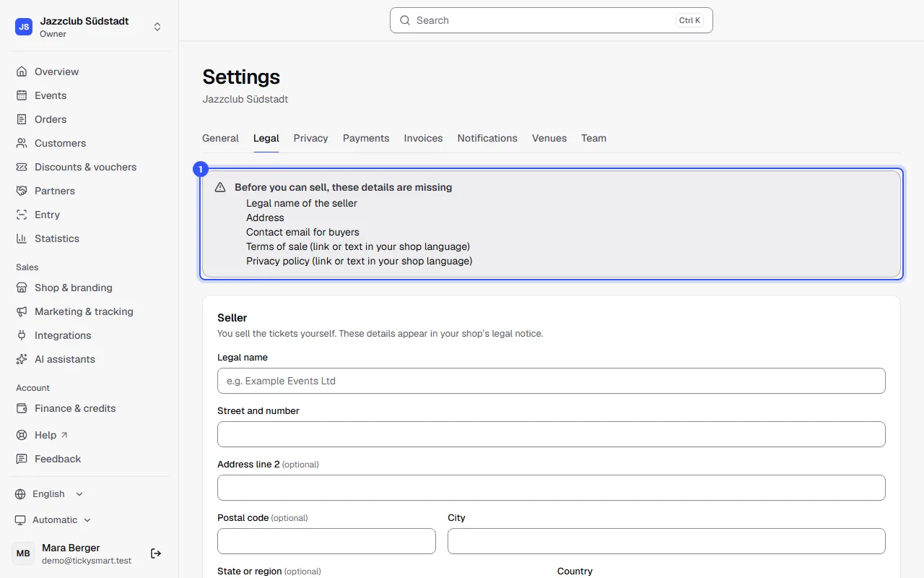This screenshot has height=578, width=924.
Task: Click the Entry scan icon
Action: [22, 215]
